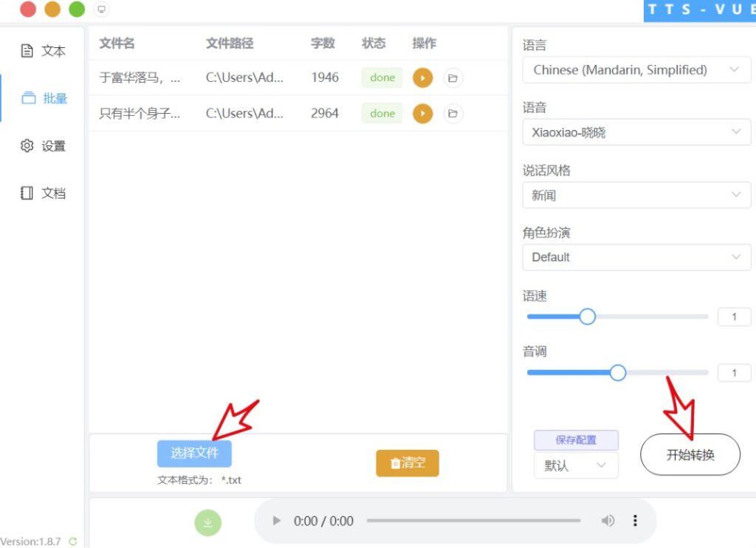Open the audio player kebab menu
Screen dimensions: 756x548
(635, 521)
